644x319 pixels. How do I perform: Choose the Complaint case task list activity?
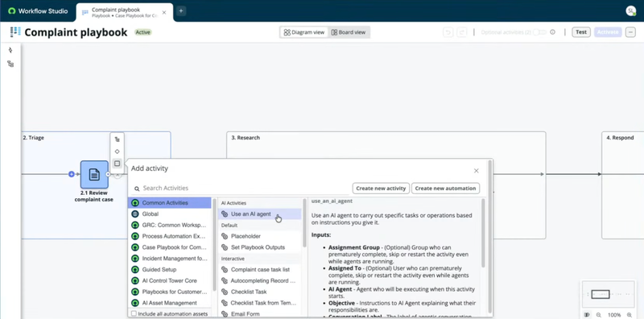(x=259, y=270)
